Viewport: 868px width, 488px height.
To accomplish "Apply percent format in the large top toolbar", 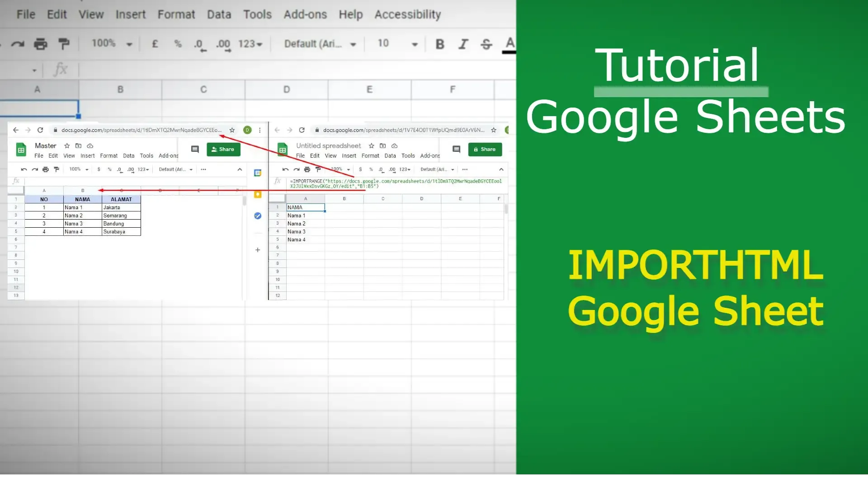I will (x=178, y=44).
